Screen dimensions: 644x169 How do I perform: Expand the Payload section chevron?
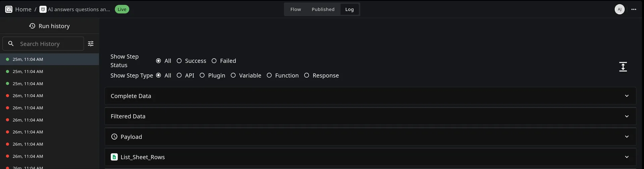click(627, 137)
